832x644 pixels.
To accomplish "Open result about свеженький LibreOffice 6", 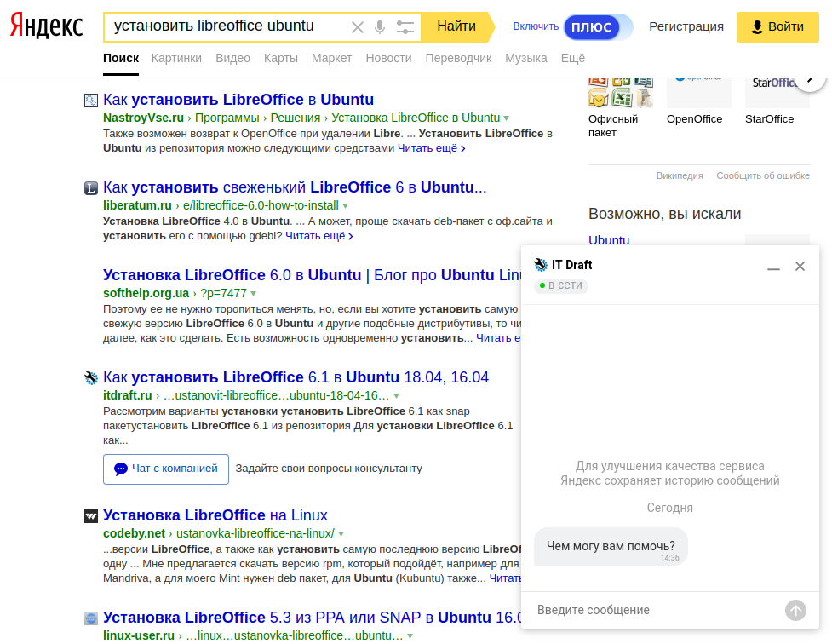I will click(x=295, y=187).
